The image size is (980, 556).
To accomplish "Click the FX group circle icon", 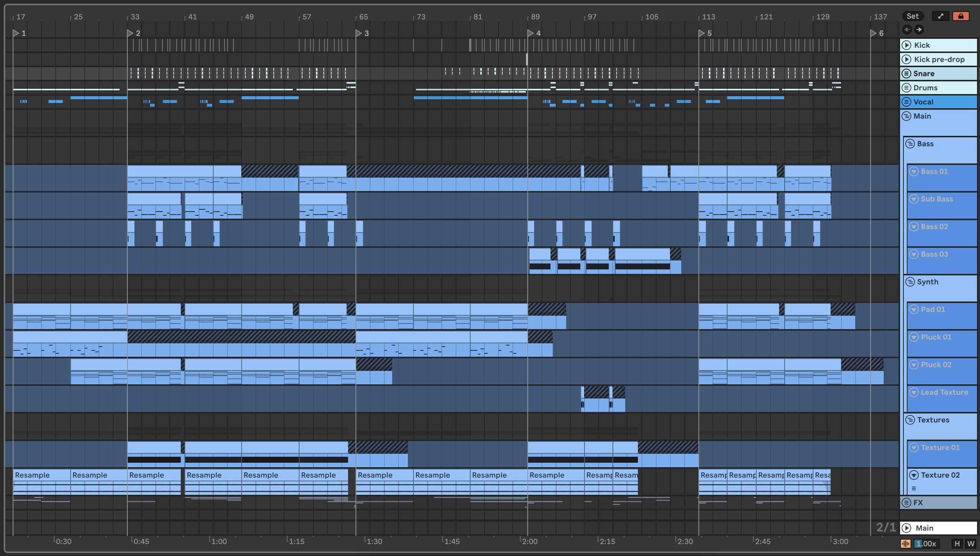I will [x=906, y=503].
